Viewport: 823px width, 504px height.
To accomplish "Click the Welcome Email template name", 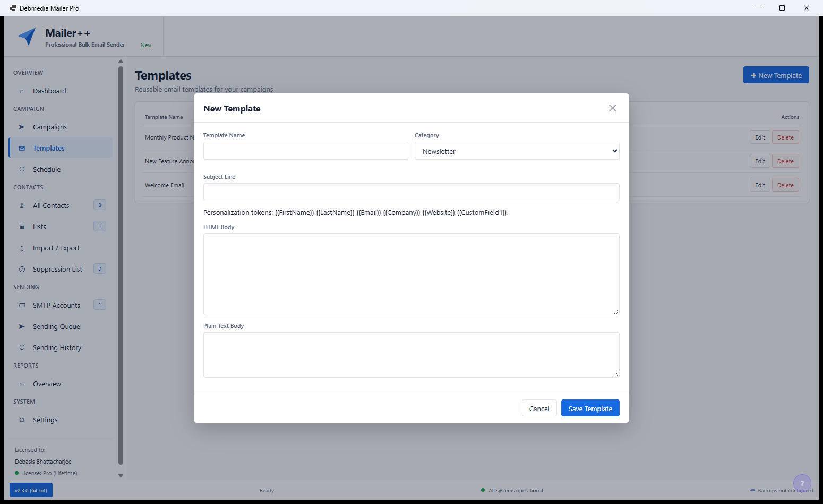I will click(165, 185).
